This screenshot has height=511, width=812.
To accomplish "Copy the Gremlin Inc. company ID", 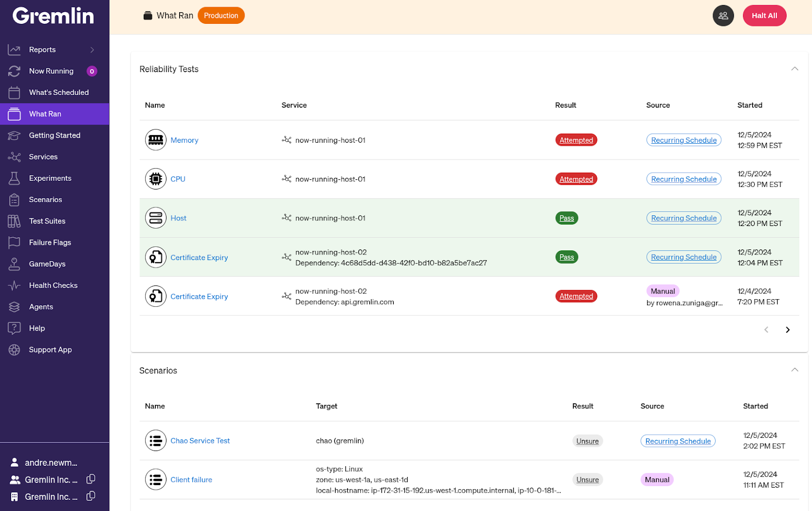I will tap(91, 496).
